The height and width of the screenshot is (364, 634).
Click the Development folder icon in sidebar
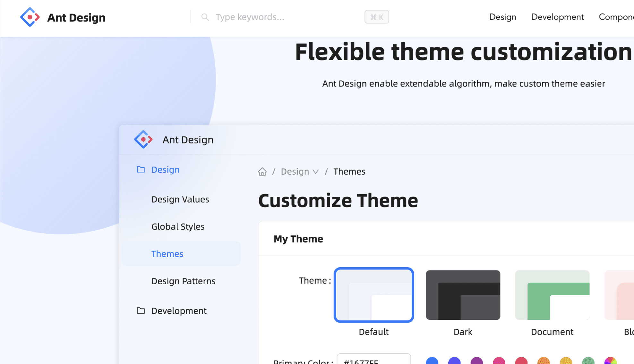pos(141,310)
